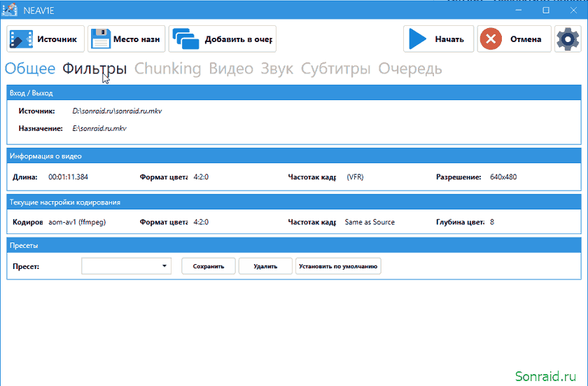Click the Место назн floppy disk button
Screen dimensions: 588x386
point(127,39)
